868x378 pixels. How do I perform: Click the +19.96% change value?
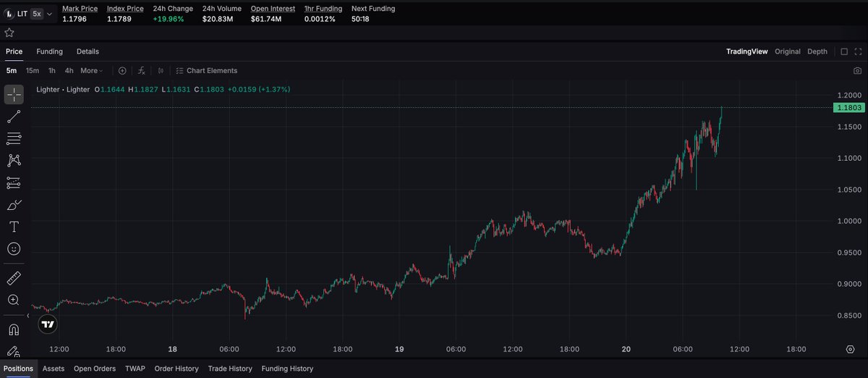[169, 19]
